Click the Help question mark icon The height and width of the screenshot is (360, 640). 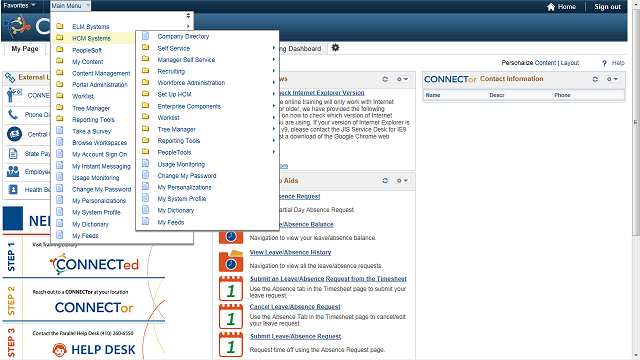(604, 63)
